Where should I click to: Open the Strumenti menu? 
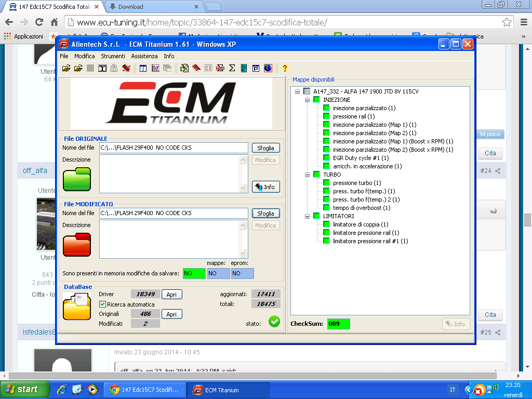click(x=113, y=56)
